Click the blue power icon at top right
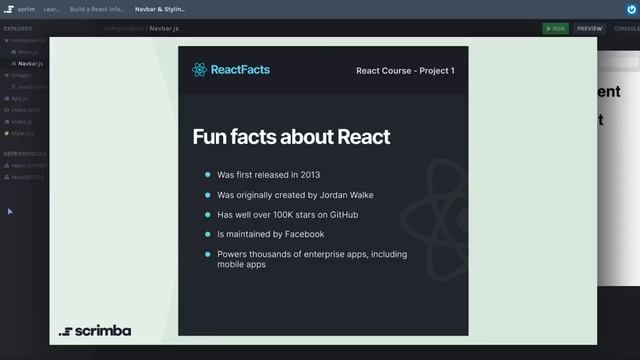 point(631,9)
